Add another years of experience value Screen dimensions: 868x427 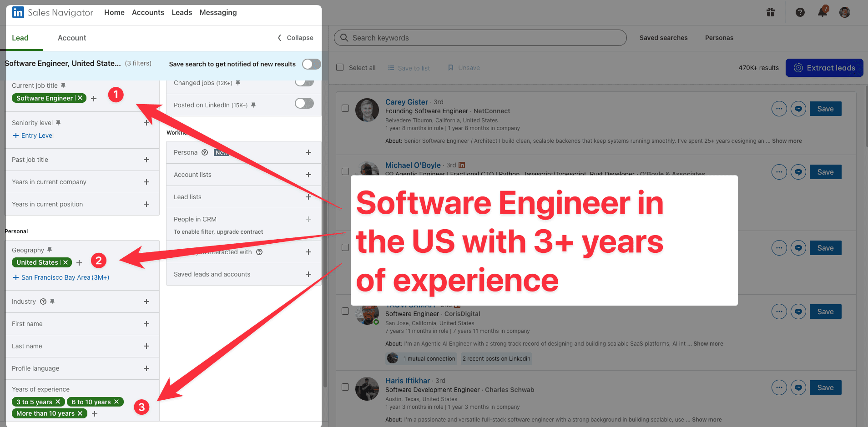click(95, 414)
